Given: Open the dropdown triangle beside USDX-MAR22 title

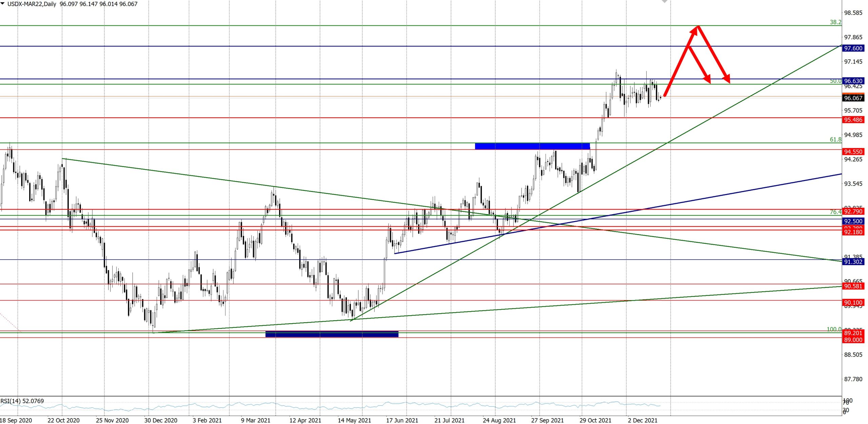Looking at the screenshot, I should pyautogui.click(x=3, y=3).
